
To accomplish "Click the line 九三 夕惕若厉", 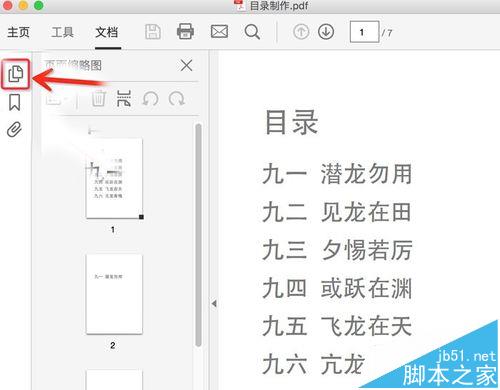I will tap(338, 250).
